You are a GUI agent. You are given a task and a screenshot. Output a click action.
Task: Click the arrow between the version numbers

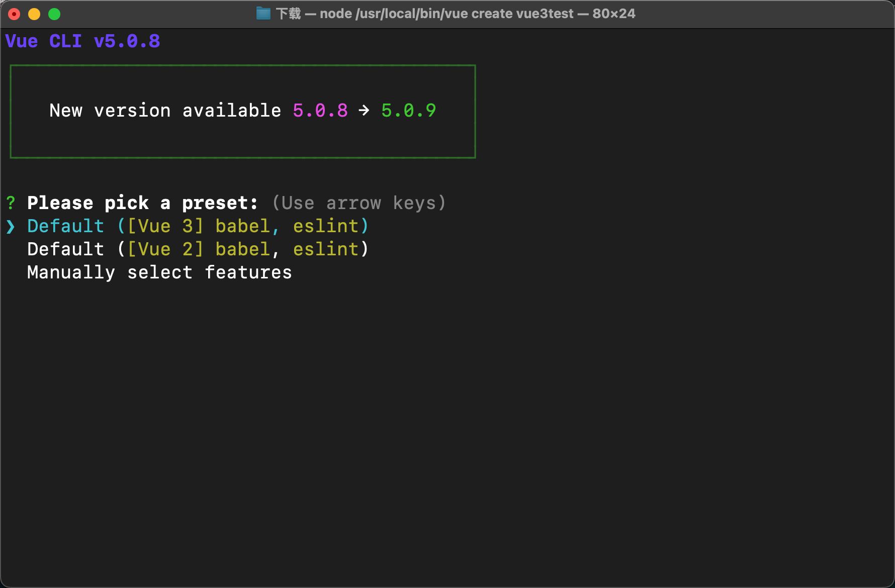pyautogui.click(x=364, y=111)
